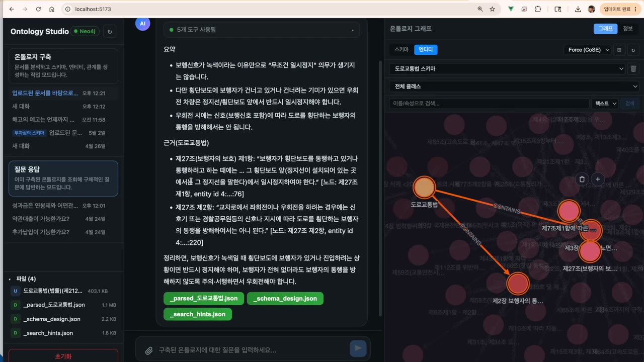Select the 제27조(보행자의 보 graph node
The image size is (644, 362).
(590, 251)
